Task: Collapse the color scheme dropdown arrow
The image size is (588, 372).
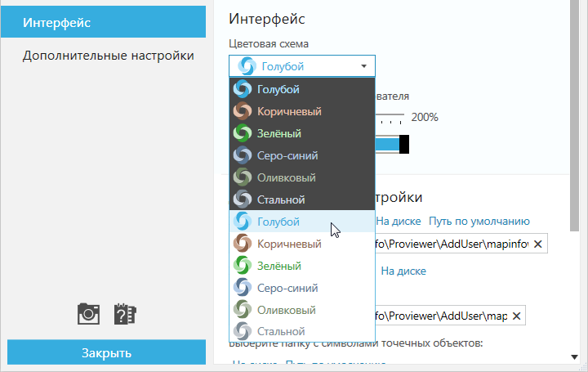Action: coord(363,66)
